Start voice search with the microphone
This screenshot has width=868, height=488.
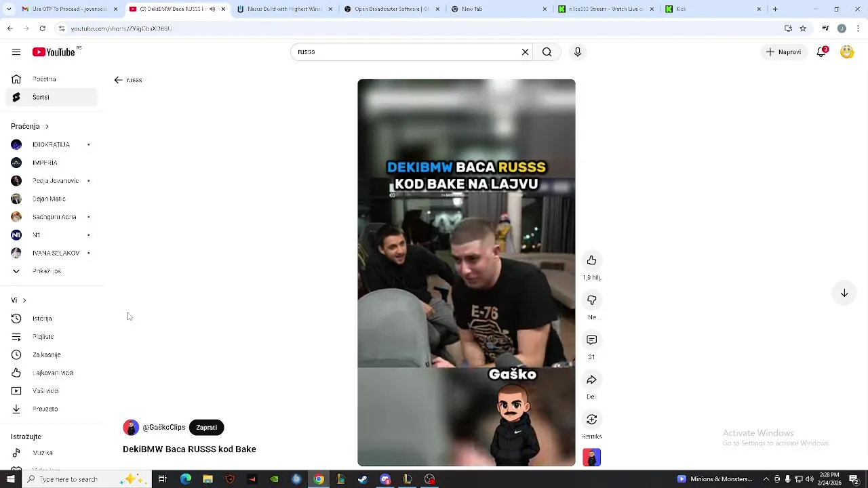[x=578, y=52]
